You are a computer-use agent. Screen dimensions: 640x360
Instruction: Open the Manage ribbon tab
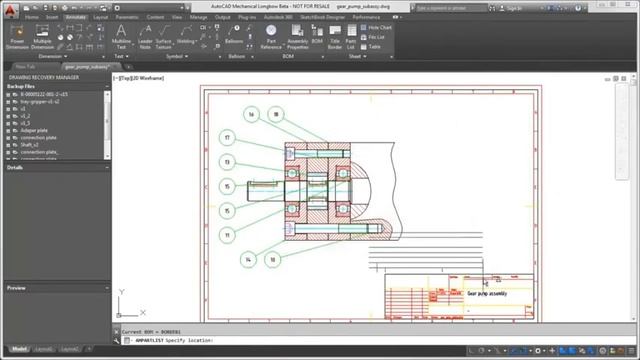pos(198,17)
